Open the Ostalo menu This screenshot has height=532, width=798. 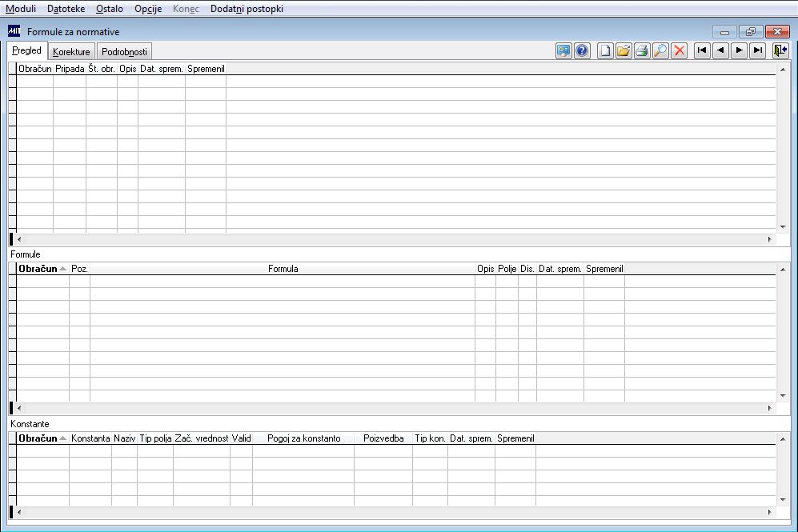pyautogui.click(x=110, y=9)
